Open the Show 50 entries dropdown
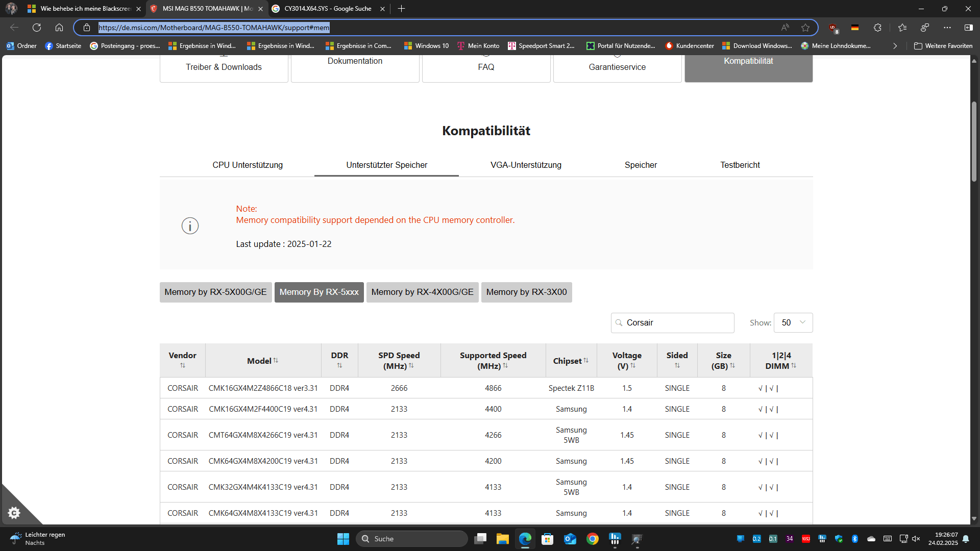The height and width of the screenshot is (551, 980). pos(793,322)
